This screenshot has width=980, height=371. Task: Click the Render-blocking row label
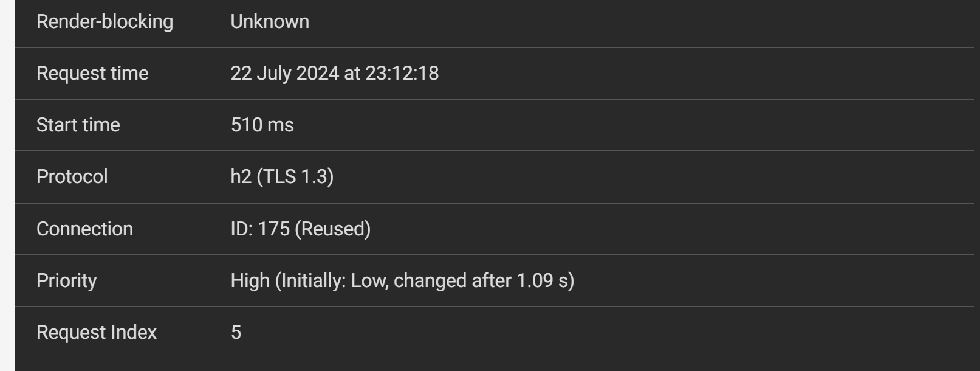coord(105,22)
